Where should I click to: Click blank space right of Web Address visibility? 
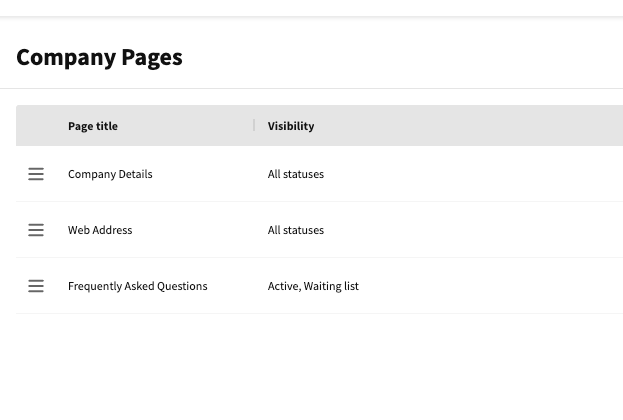point(480,230)
